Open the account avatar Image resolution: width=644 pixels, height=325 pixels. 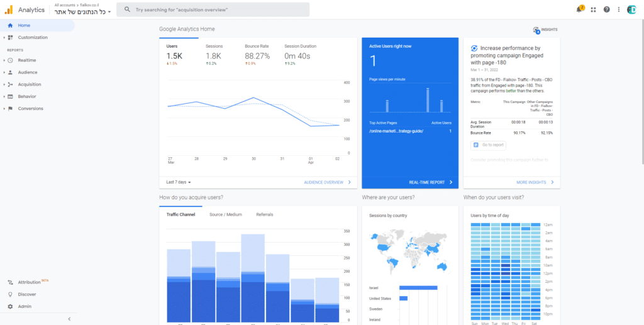(631, 9)
